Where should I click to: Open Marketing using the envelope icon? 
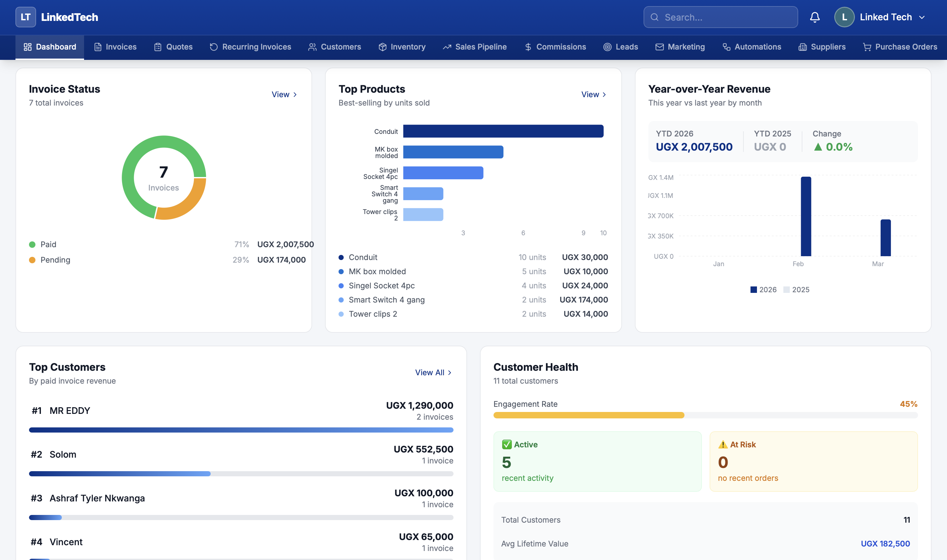[659, 47]
